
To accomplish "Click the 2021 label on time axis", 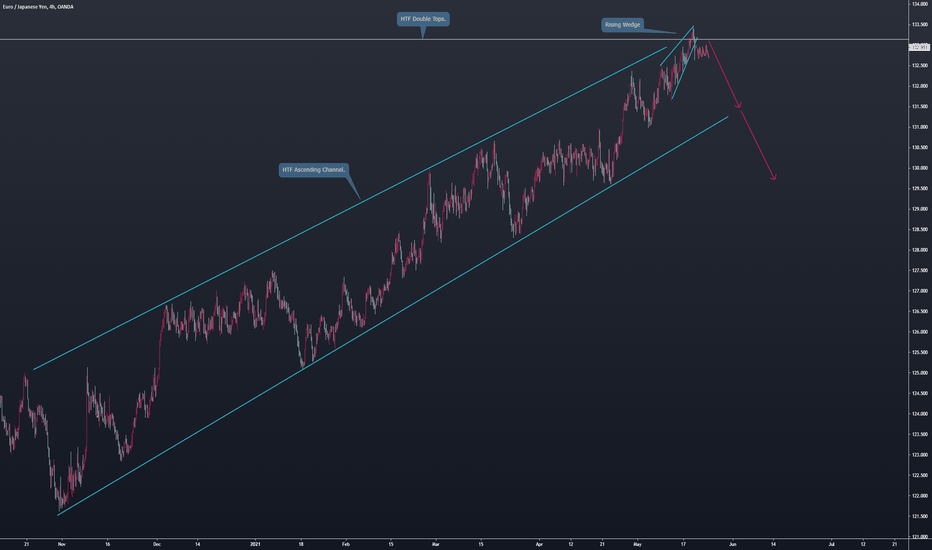I will pyautogui.click(x=255, y=544).
